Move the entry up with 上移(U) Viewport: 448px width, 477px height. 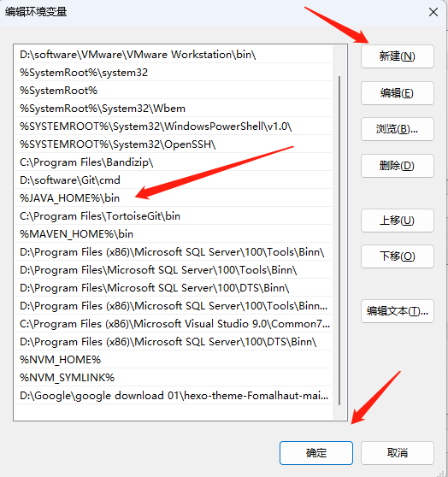[x=398, y=221]
